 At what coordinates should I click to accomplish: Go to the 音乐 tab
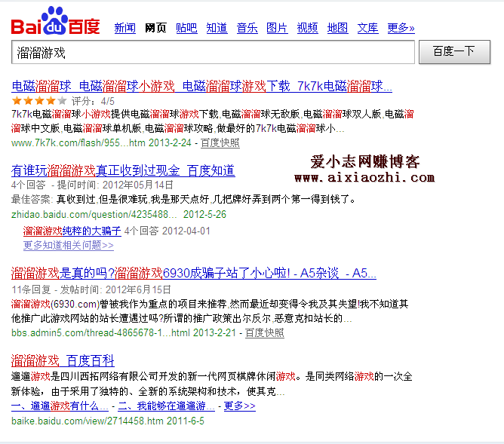coord(247,28)
